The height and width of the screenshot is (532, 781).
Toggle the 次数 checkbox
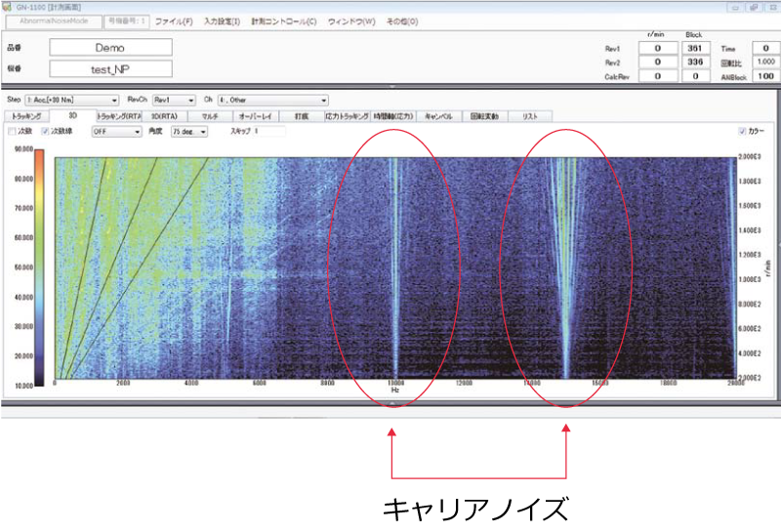tap(12, 130)
